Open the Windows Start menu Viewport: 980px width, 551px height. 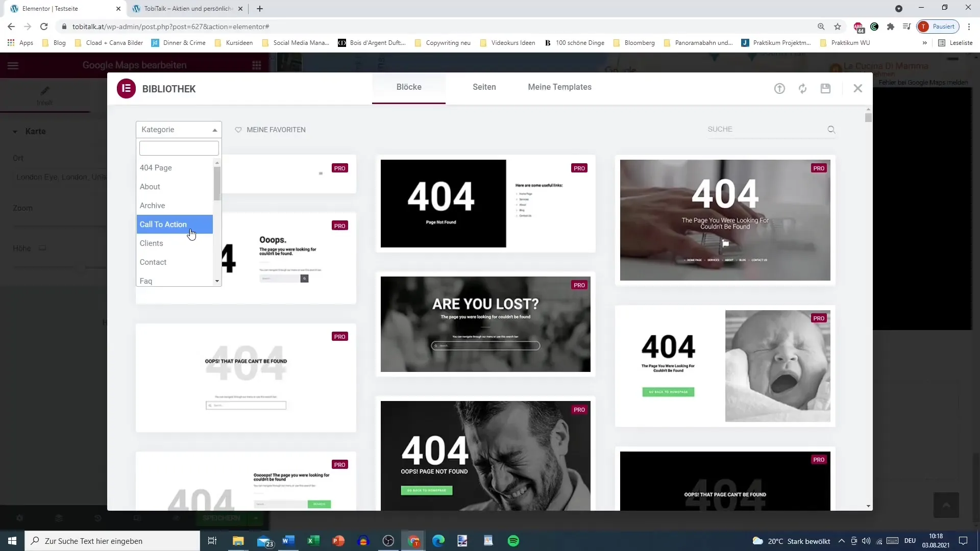point(12,541)
